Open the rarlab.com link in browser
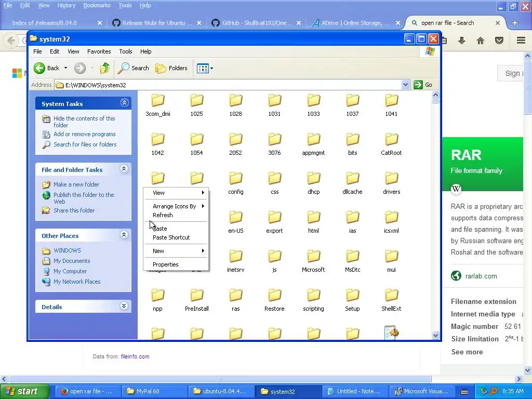 (x=481, y=276)
